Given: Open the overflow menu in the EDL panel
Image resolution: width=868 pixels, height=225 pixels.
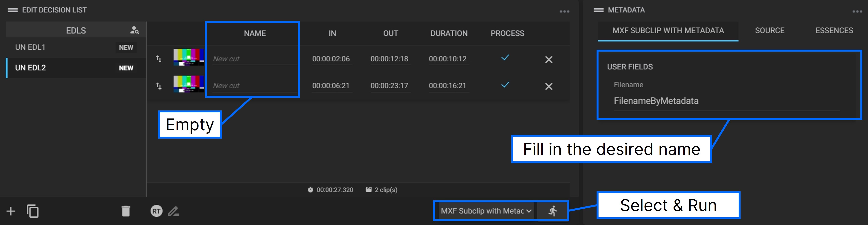Looking at the screenshot, I should tap(564, 11).
